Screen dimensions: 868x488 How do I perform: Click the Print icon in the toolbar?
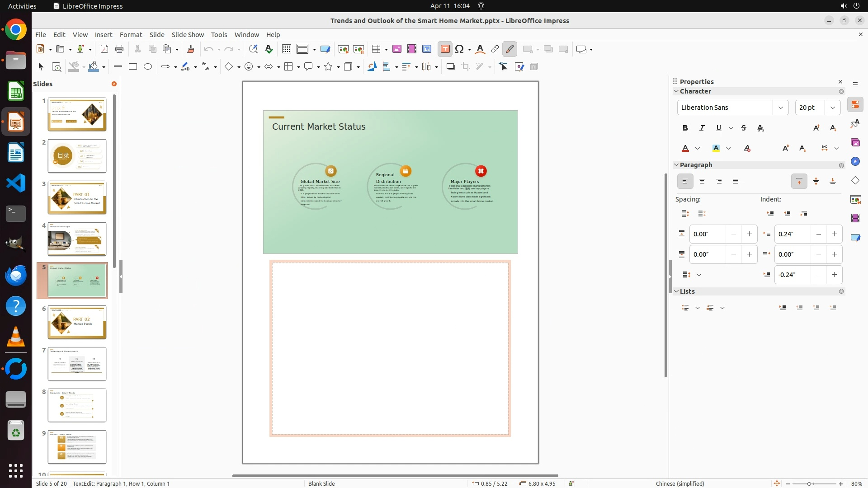(119, 49)
